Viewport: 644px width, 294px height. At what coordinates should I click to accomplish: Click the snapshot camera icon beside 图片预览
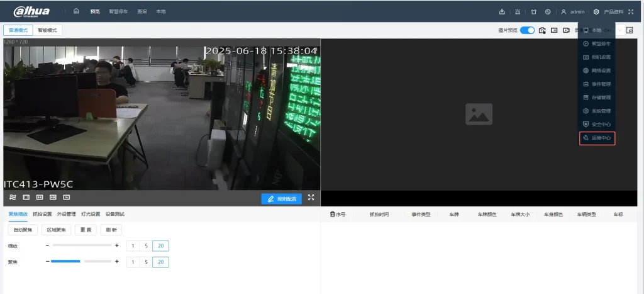point(542,30)
